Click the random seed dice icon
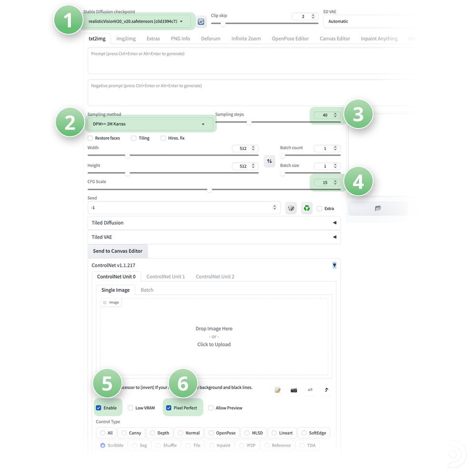This screenshot has height=476, width=476. [x=291, y=208]
